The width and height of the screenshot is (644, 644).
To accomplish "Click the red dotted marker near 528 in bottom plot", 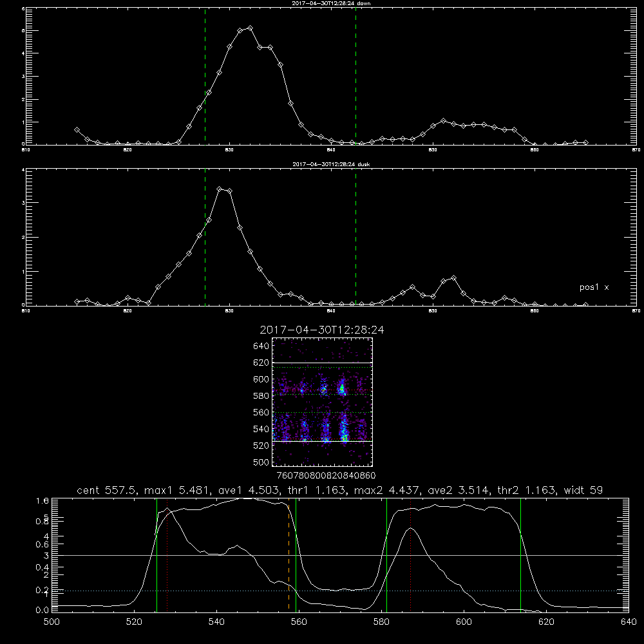I will (x=167, y=554).
